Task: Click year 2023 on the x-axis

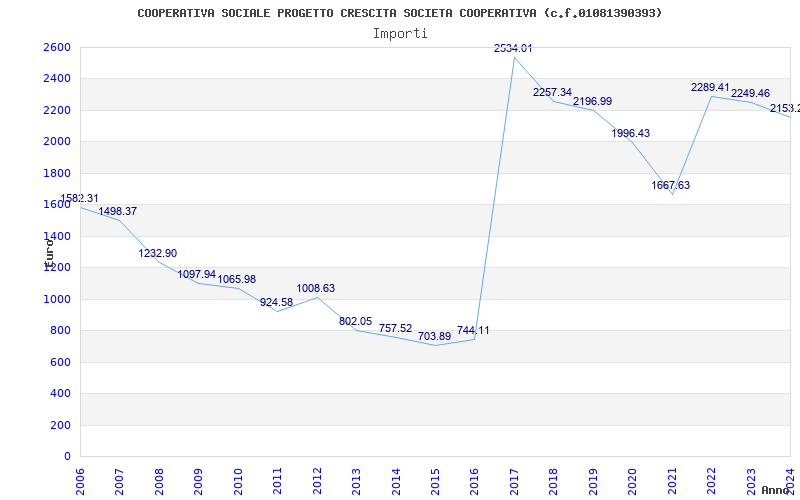Action: point(751,482)
